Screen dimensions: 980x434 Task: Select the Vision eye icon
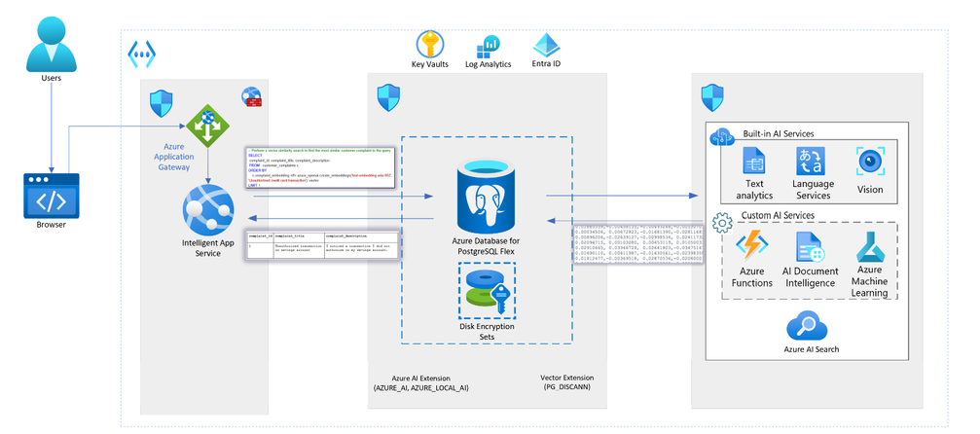pyautogui.click(x=870, y=162)
